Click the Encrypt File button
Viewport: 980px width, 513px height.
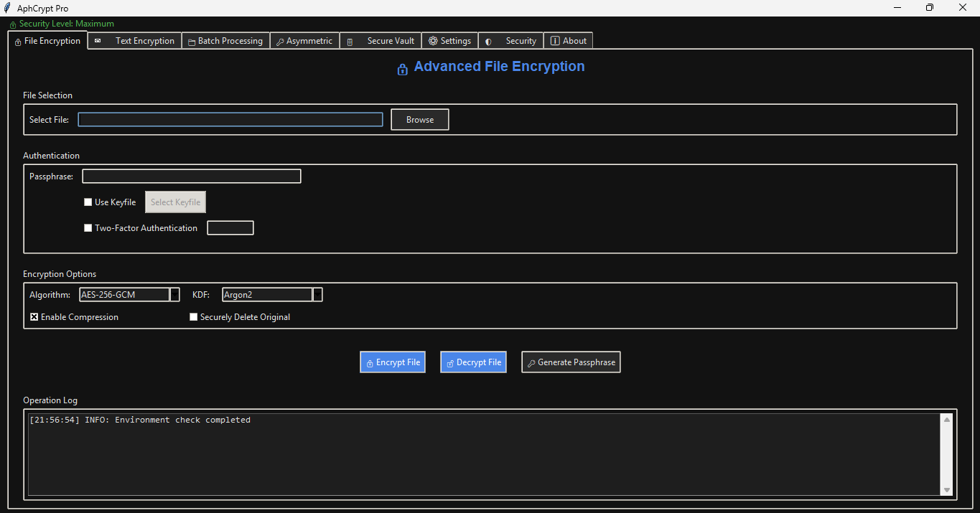(393, 362)
